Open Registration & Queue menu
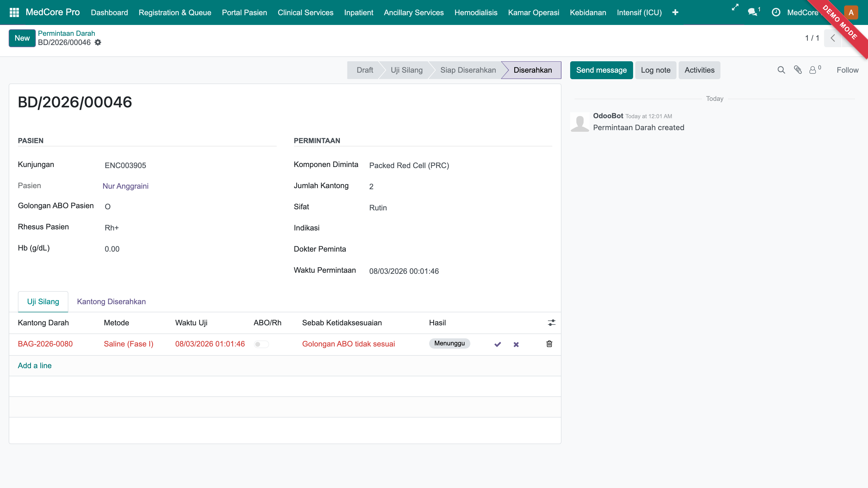Viewport: 868px width, 488px height. 175,12
